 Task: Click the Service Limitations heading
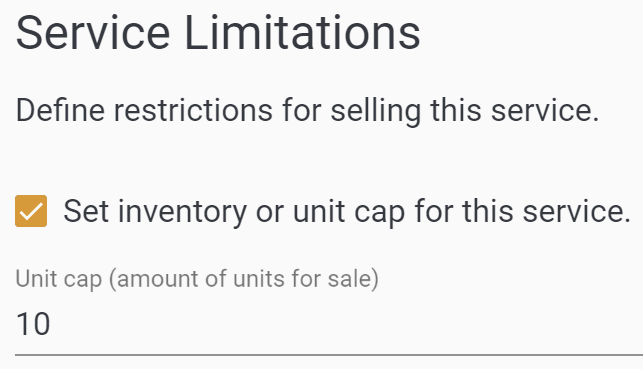point(218,33)
